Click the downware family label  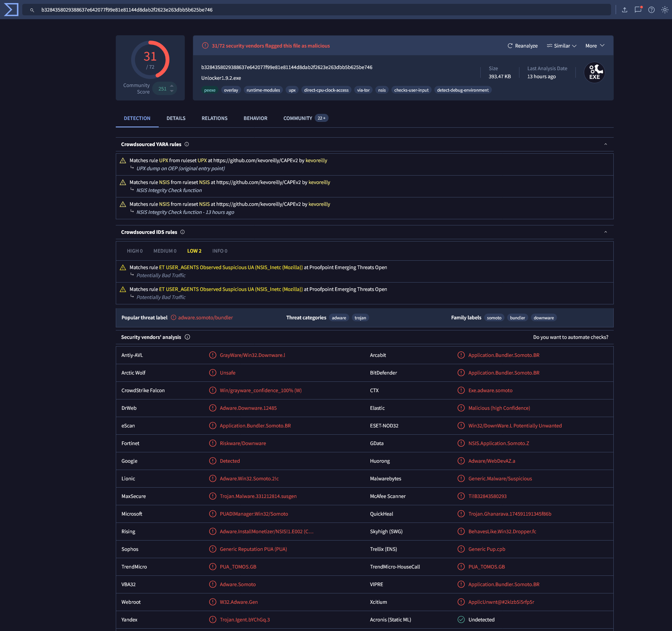(544, 318)
